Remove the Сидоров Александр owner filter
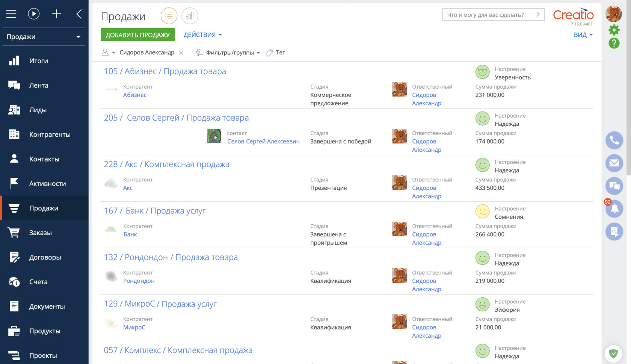 click(x=181, y=53)
